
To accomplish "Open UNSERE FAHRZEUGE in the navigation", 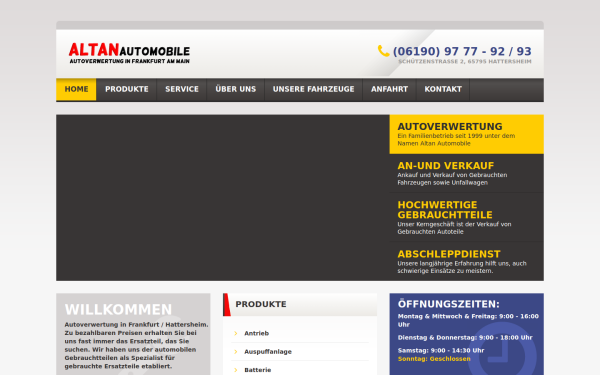I will pyautogui.click(x=313, y=89).
